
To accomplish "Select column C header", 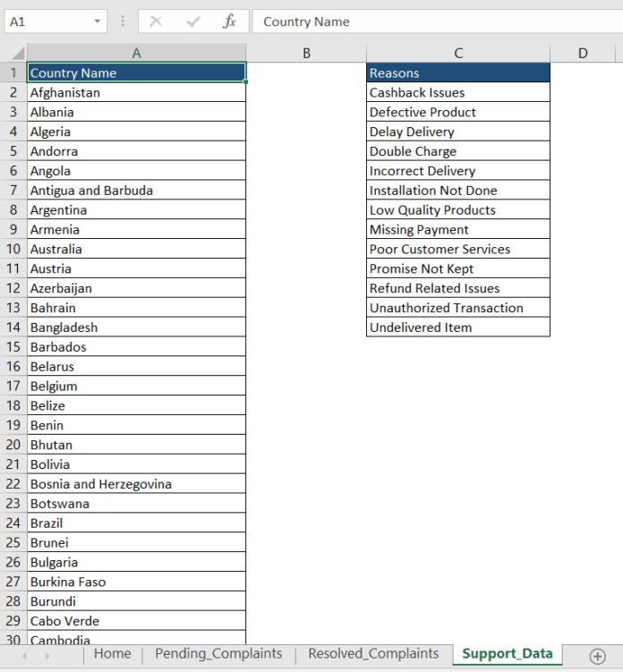I will [x=458, y=53].
